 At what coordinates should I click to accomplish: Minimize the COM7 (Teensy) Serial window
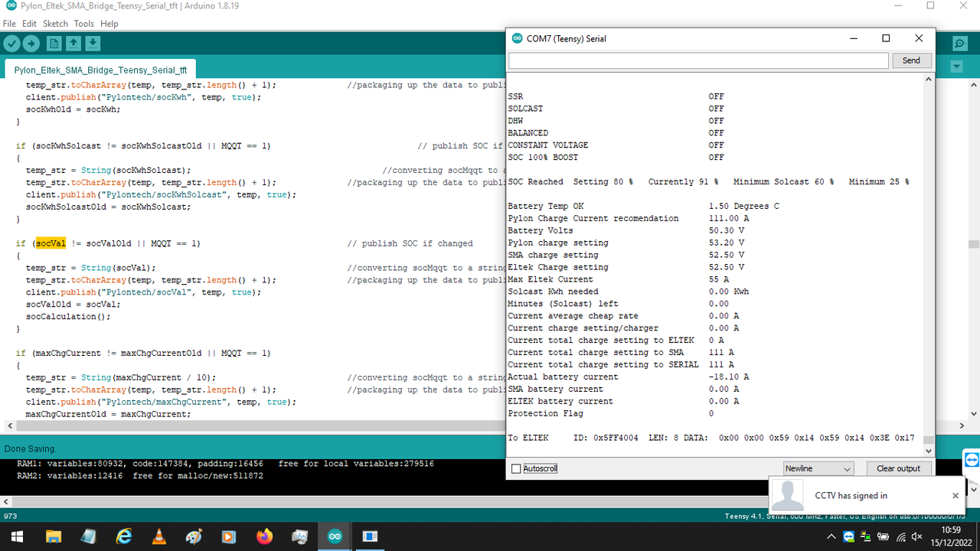point(852,38)
